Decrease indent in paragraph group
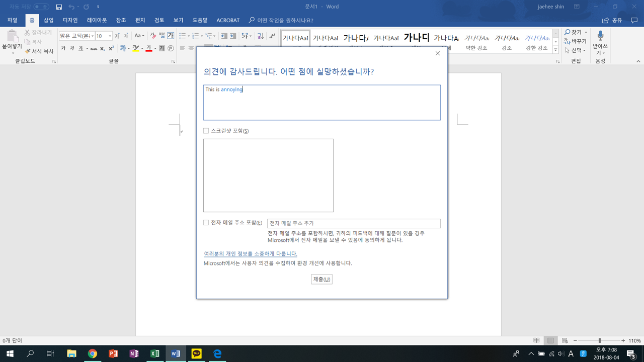This screenshot has height=362, width=644. [224, 36]
